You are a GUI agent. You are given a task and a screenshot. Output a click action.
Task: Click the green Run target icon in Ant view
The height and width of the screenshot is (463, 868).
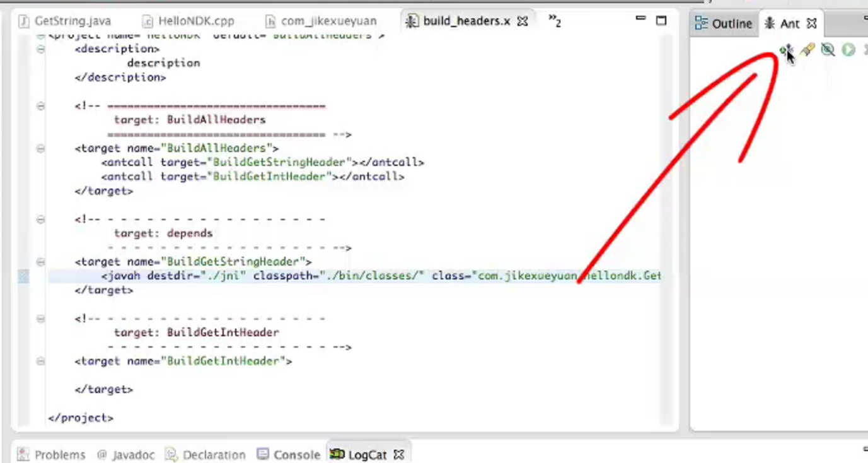848,49
